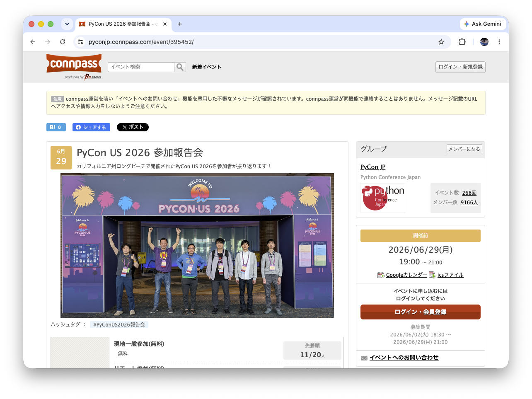Open the 新着イベント menu item
Viewport: 532px width, 399px height.
pos(206,67)
